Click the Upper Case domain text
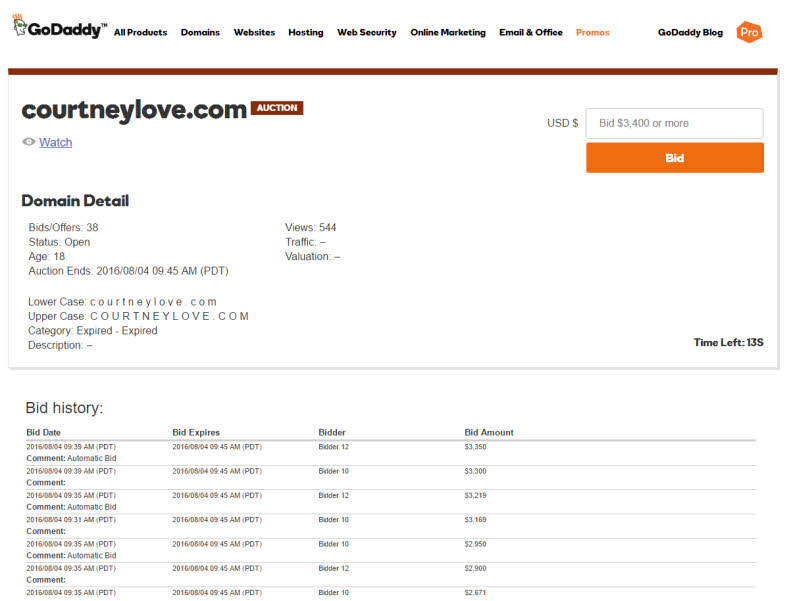Image resolution: width=800 pixels, height=601 pixels. [138, 316]
